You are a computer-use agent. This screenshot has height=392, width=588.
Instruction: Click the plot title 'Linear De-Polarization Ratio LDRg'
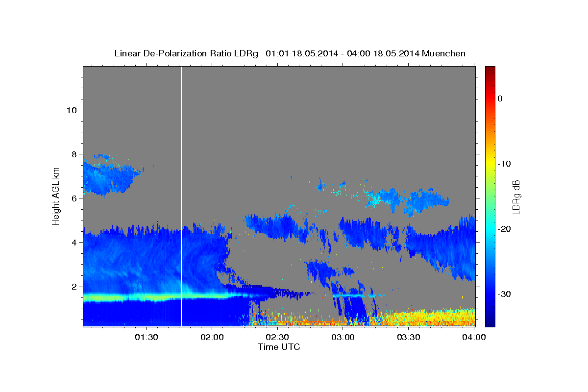tap(186, 53)
